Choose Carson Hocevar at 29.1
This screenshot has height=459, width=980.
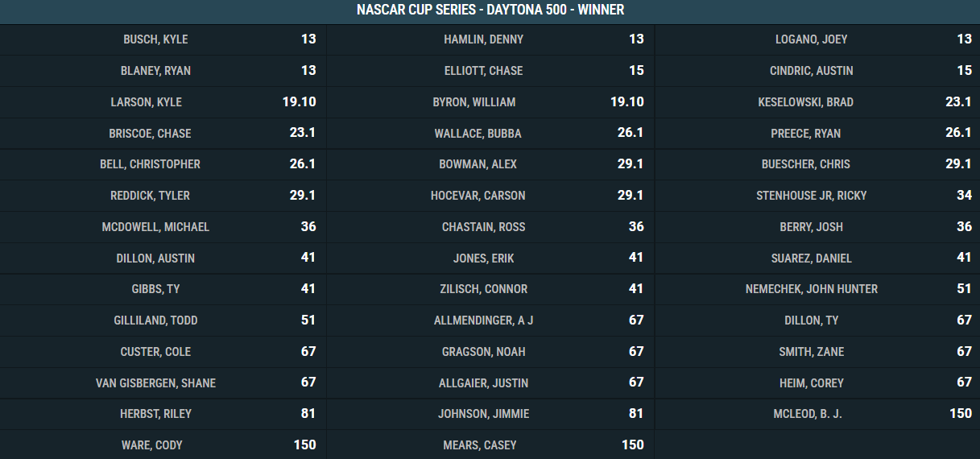(x=631, y=196)
